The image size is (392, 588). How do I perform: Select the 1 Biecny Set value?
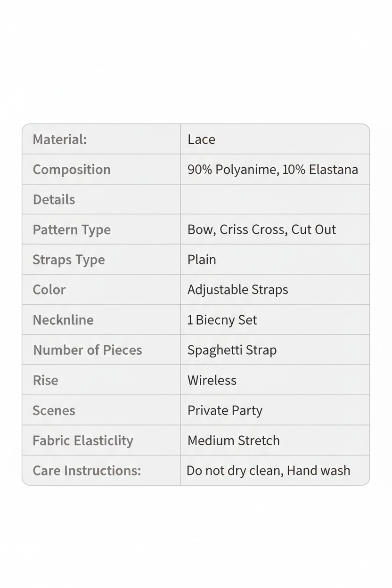(222, 320)
